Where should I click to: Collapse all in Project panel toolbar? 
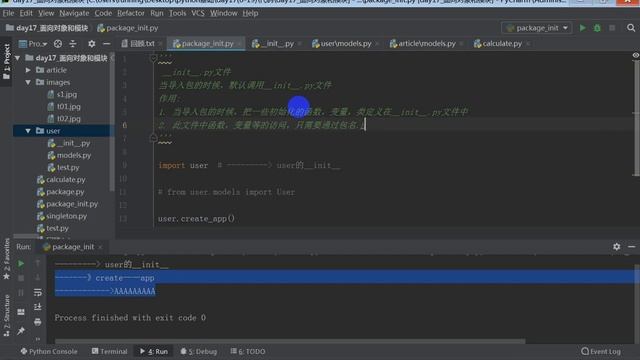coord(73,44)
